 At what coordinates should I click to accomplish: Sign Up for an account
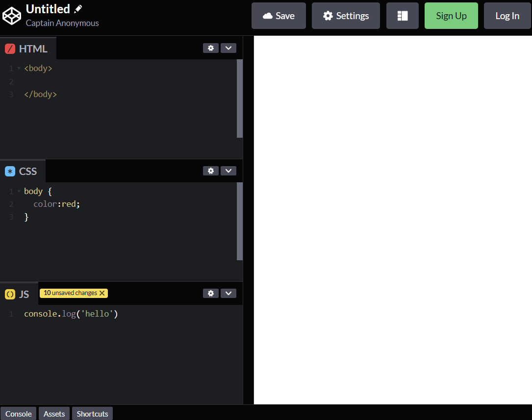pyautogui.click(x=451, y=15)
